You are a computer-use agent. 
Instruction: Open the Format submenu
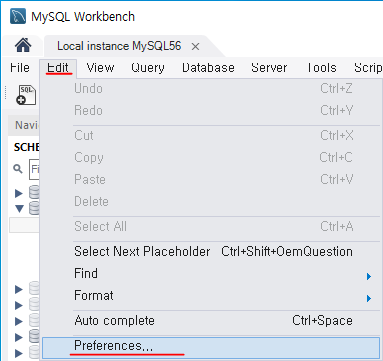tap(211, 296)
